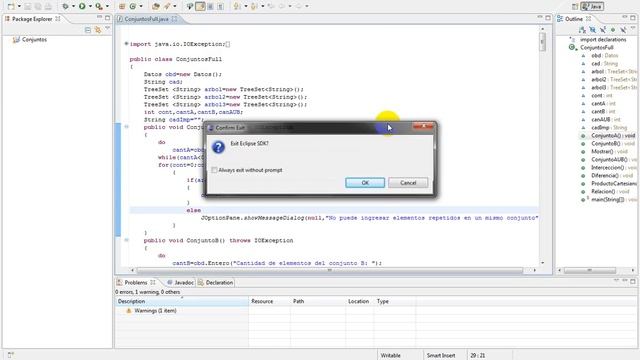The image size is (640, 360).
Task: Open the Outline view menu arrow
Action: 633,27
